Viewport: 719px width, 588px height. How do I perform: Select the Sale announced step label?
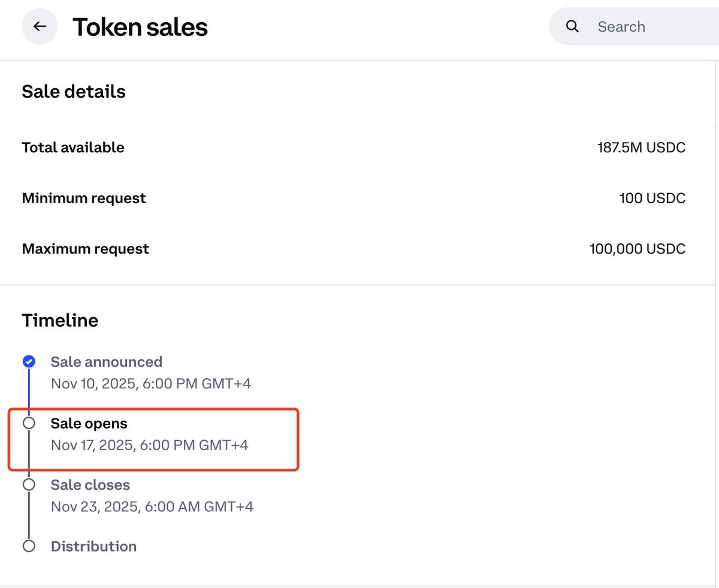pyautogui.click(x=107, y=362)
